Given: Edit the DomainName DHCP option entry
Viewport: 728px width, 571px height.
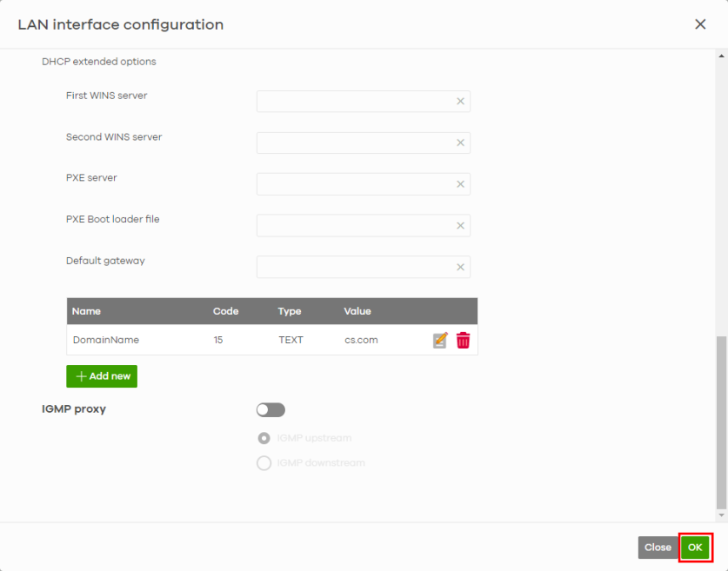Looking at the screenshot, I should click(x=440, y=341).
